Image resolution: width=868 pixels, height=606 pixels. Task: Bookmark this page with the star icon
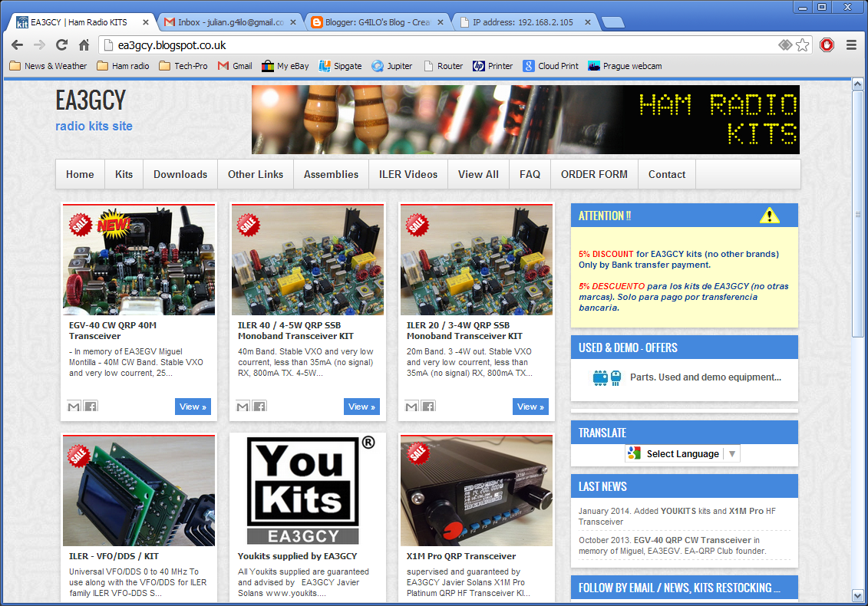(x=802, y=45)
